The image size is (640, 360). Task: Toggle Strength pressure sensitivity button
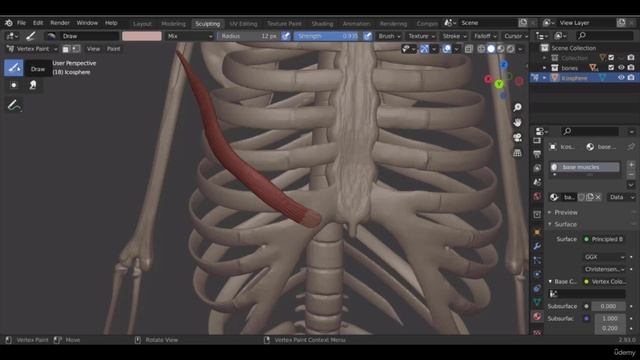coord(367,36)
